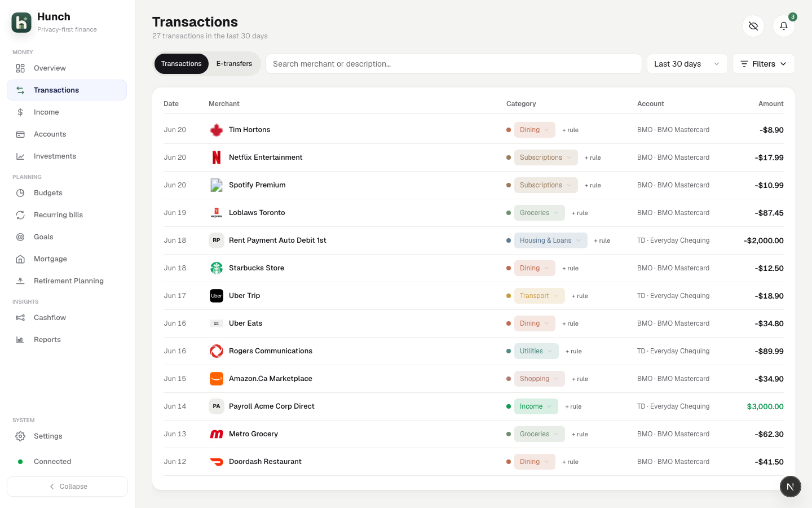Viewport: 812px width, 508px height.
Task: Select Transactions in the sidebar
Action: click(x=67, y=90)
